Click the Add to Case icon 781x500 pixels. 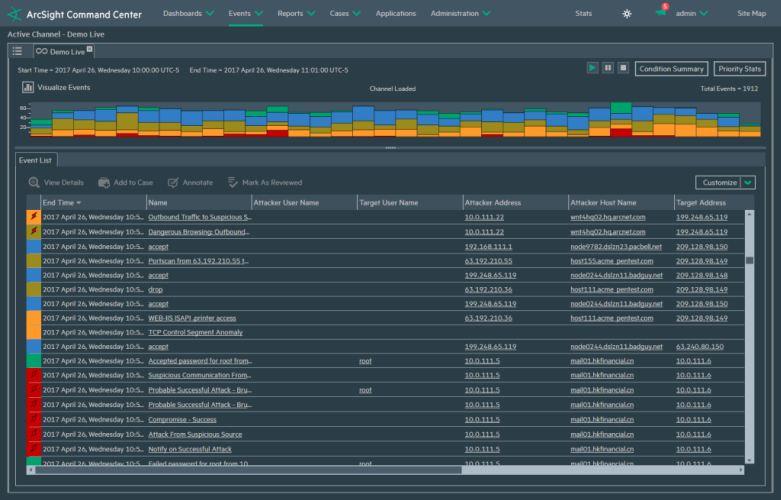coord(104,183)
